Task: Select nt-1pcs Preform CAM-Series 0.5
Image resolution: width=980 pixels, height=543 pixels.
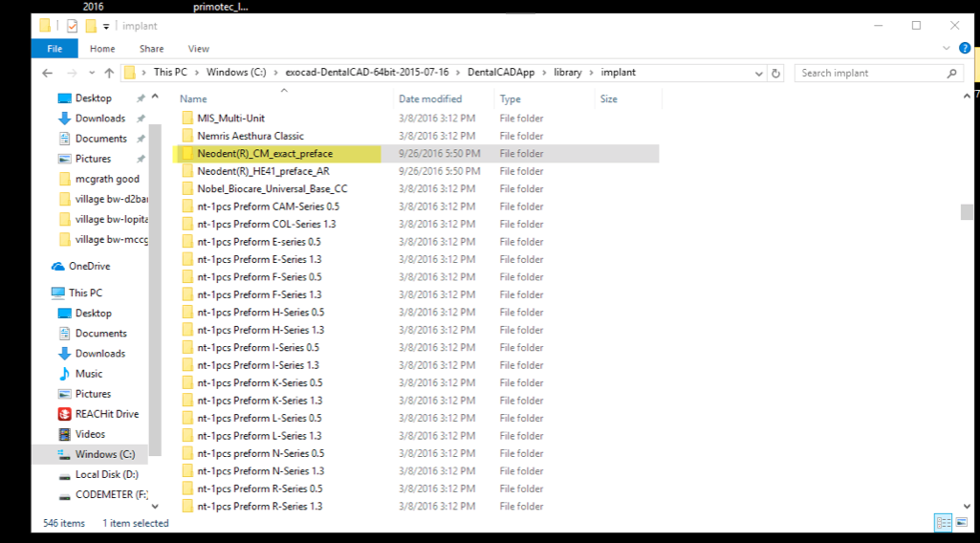Action: coord(268,206)
